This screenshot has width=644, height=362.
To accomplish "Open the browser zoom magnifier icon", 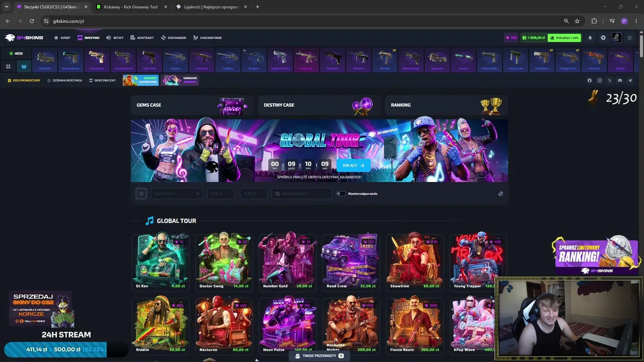I will (566, 21).
